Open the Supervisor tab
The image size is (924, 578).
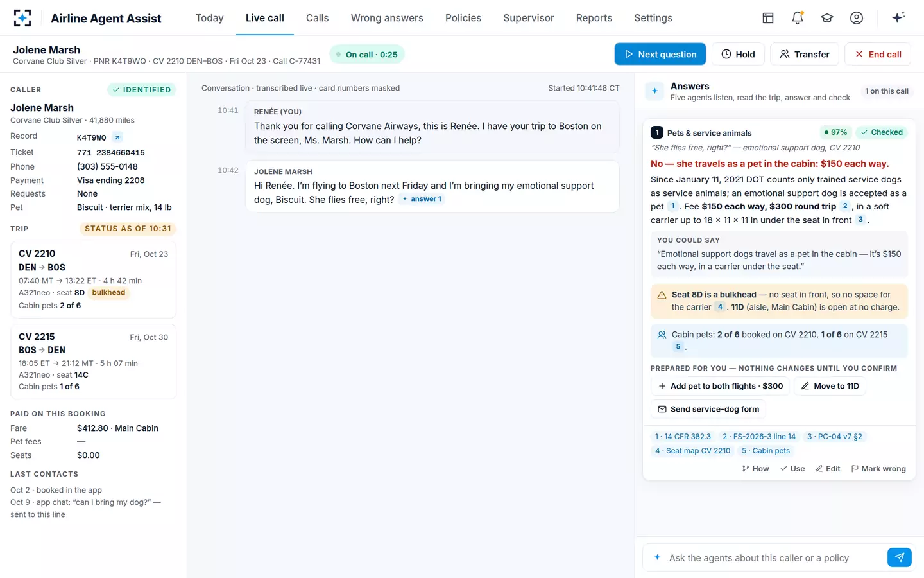click(x=529, y=18)
